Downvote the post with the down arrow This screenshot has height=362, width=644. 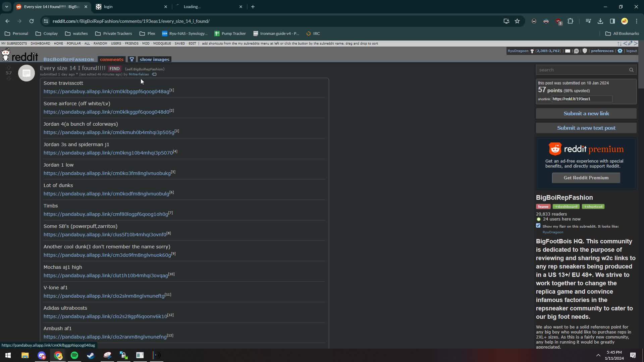point(9,78)
